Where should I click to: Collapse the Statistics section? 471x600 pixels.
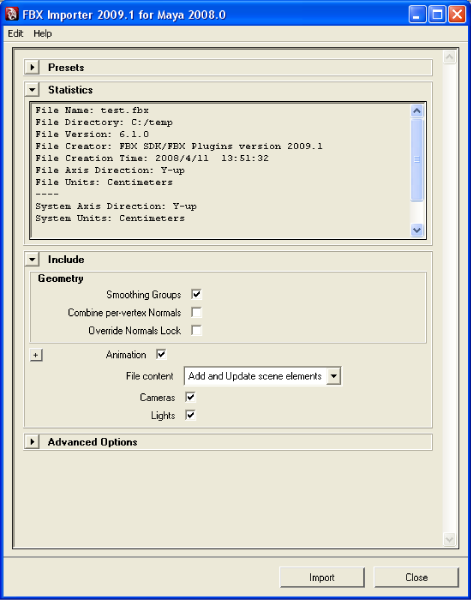[33, 90]
